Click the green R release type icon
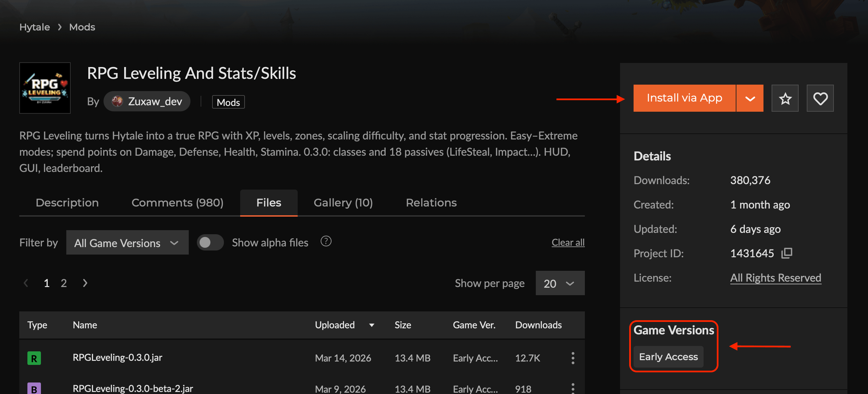The width and height of the screenshot is (868, 394). [x=34, y=358]
